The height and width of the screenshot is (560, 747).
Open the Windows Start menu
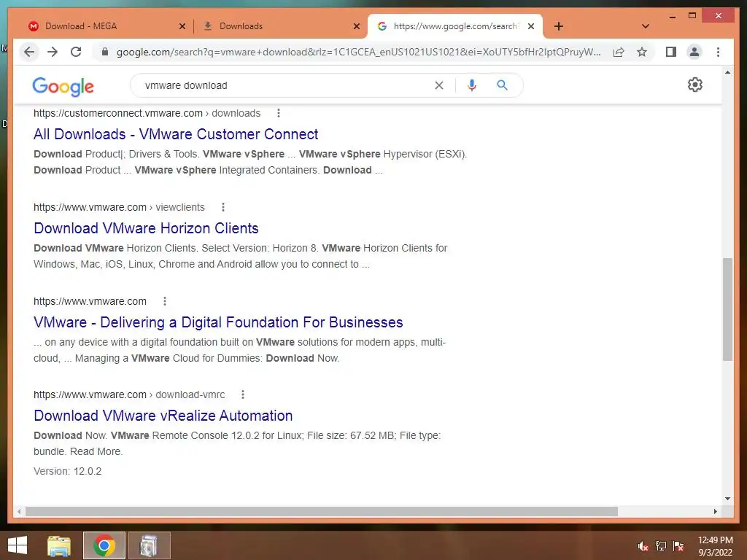click(x=18, y=545)
